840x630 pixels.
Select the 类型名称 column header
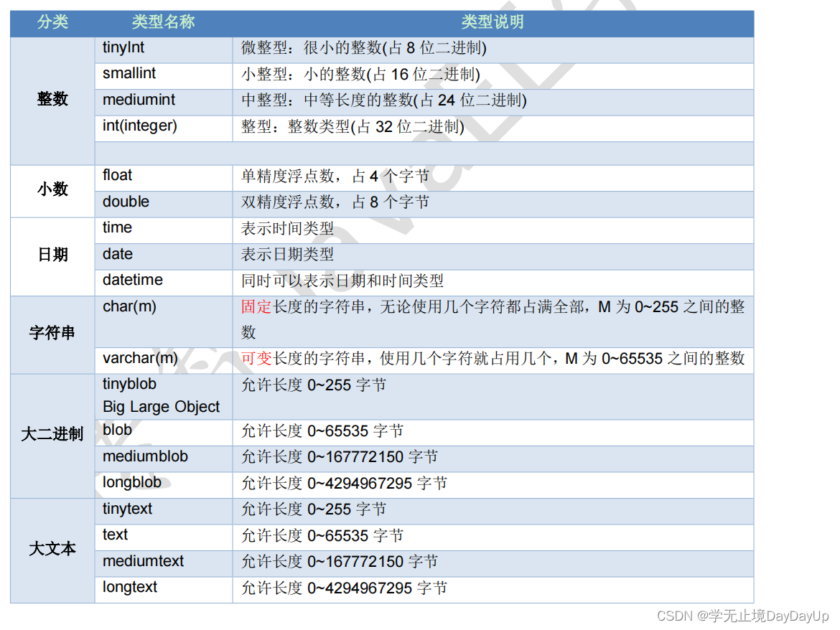(164, 22)
